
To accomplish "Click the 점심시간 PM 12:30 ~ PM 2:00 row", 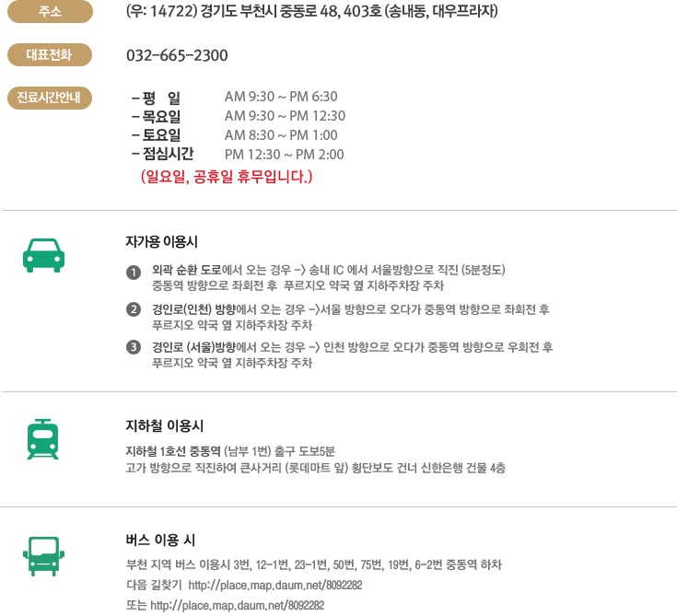I will (238, 154).
